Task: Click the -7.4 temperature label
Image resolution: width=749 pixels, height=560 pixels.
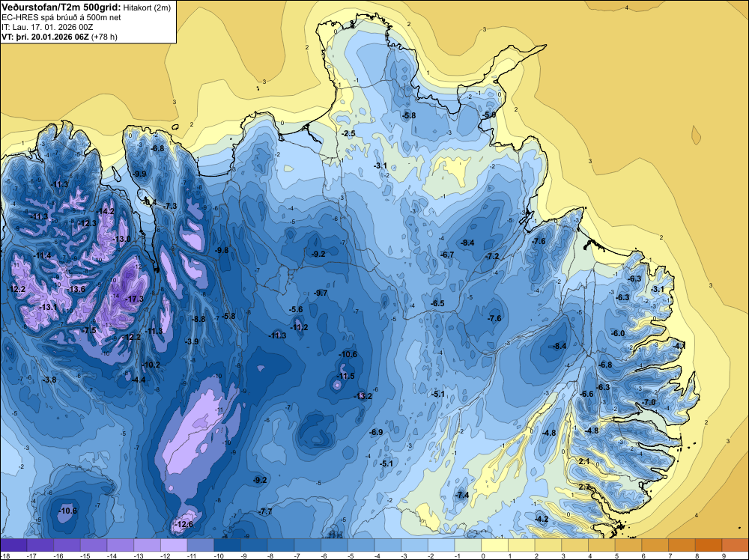Action: [x=462, y=495]
